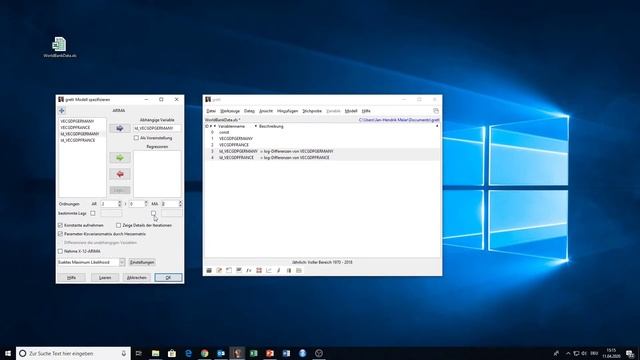Select VECGDPGERMANY row in gretl main window
The width and height of the screenshot is (640, 360).
(322, 139)
